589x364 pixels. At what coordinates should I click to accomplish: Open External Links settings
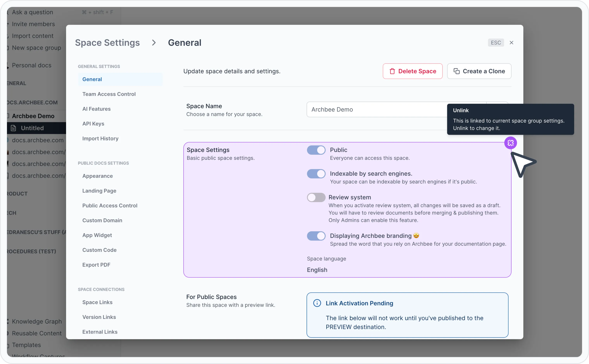(100, 332)
